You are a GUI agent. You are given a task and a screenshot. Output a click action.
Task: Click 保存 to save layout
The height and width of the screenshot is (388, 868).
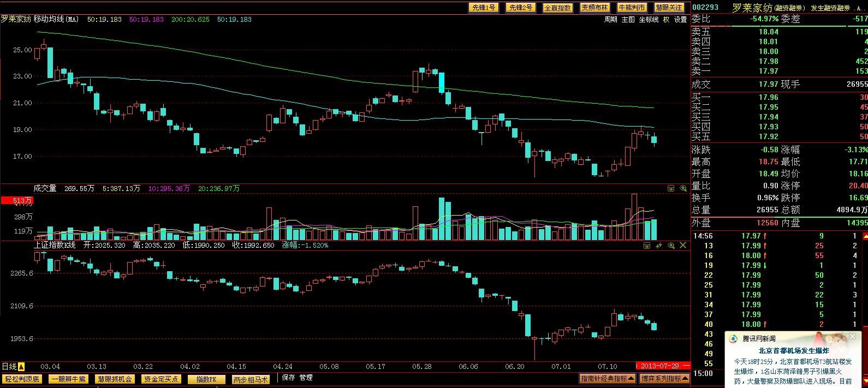[288, 378]
